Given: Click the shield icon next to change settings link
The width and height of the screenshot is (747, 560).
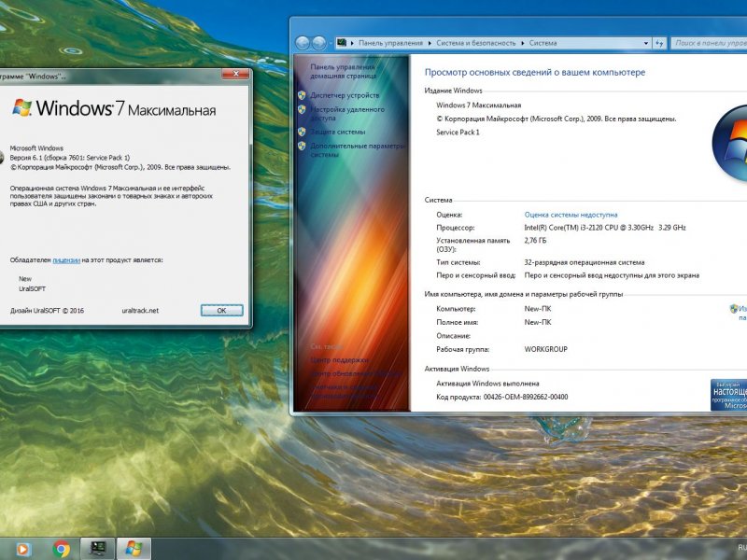Looking at the screenshot, I should click(734, 309).
